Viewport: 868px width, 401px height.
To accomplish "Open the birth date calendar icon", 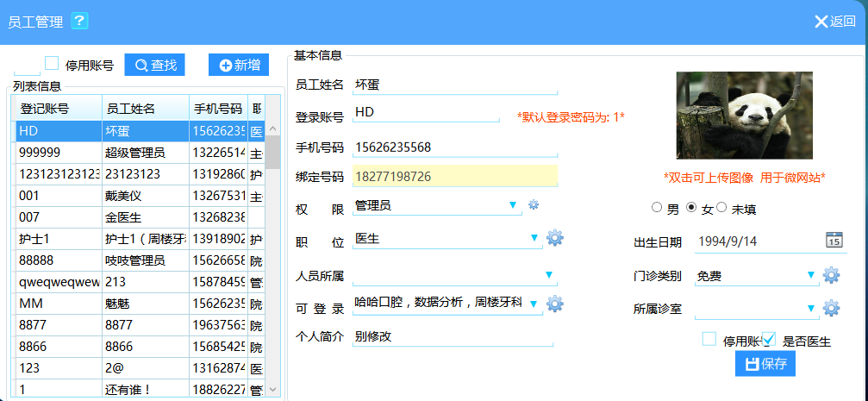I will click(834, 241).
